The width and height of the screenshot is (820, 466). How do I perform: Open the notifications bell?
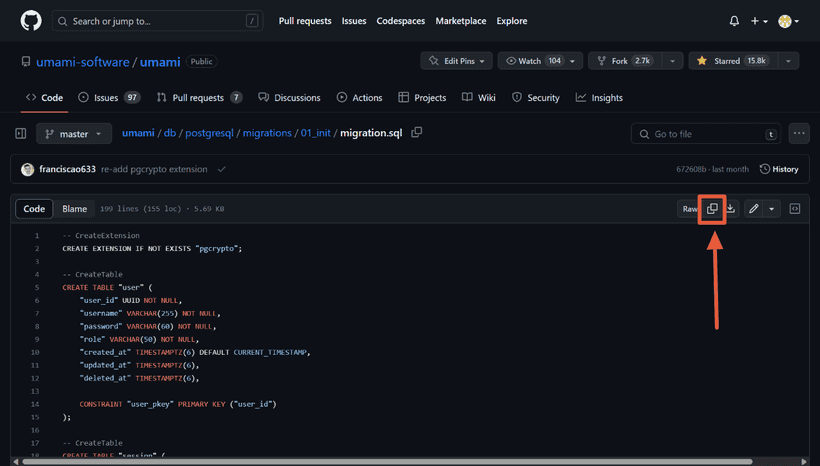[734, 21]
